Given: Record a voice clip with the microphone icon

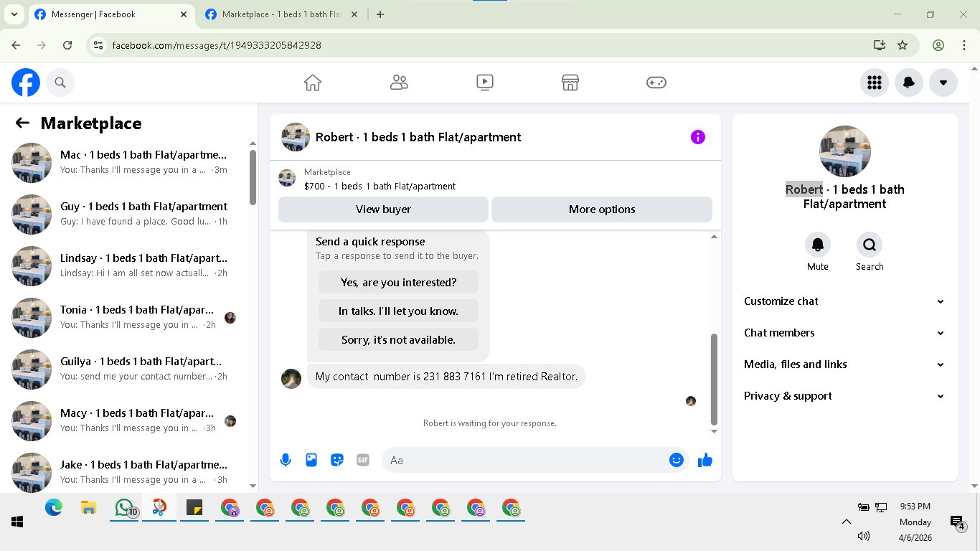Looking at the screenshot, I should (x=286, y=460).
